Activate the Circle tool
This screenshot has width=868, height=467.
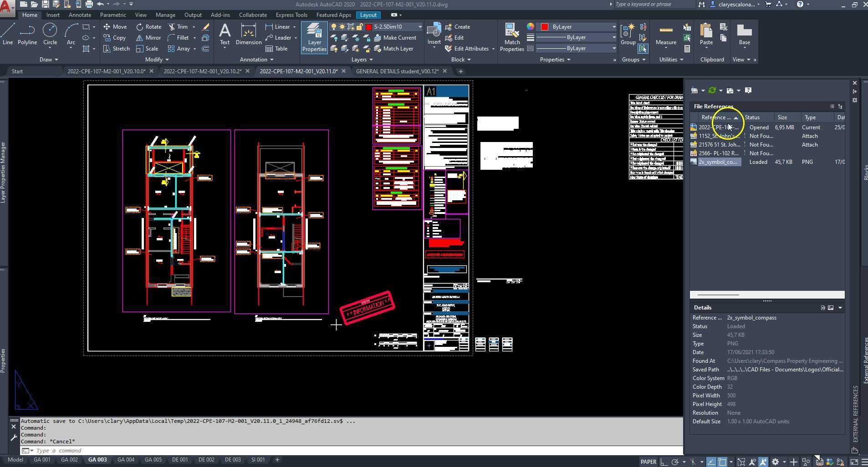pos(50,34)
